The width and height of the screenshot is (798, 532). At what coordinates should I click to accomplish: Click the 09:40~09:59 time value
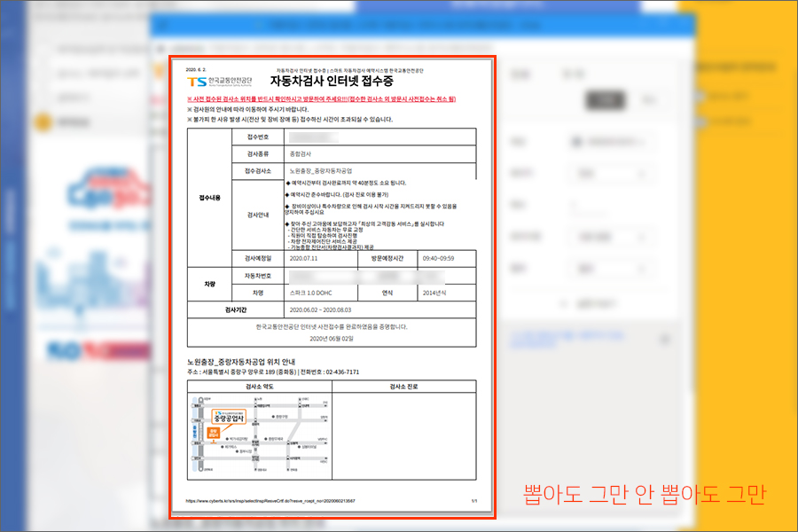(438, 259)
